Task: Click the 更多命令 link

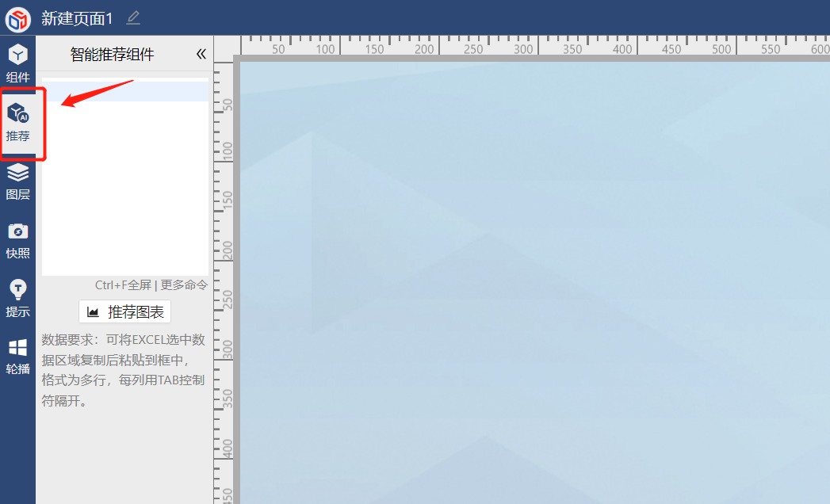Action: [184, 284]
